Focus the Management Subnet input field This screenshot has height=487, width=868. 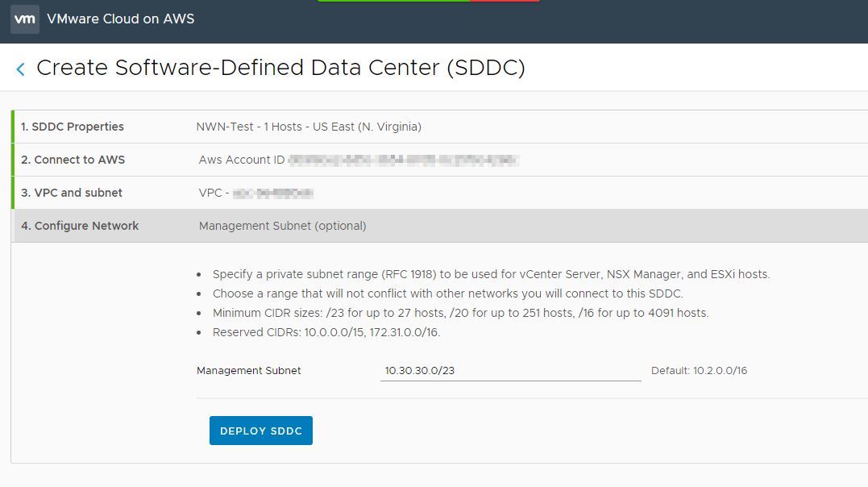pos(510,371)
